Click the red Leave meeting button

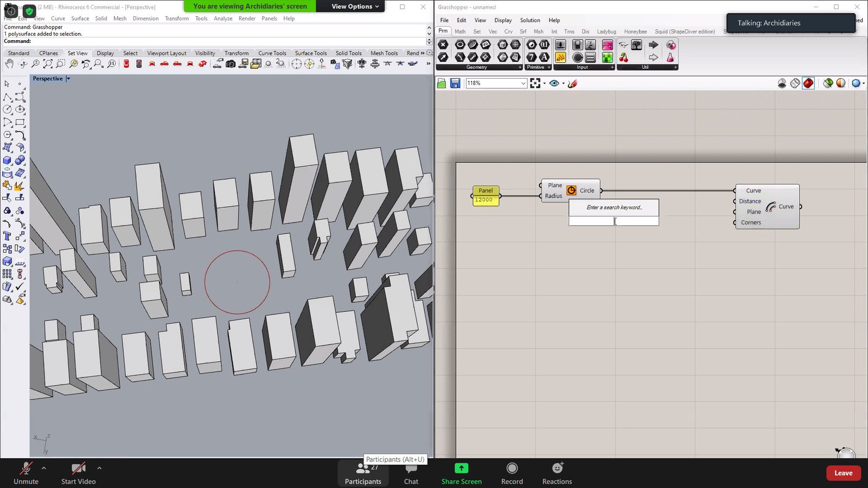(x=843, y=473)
